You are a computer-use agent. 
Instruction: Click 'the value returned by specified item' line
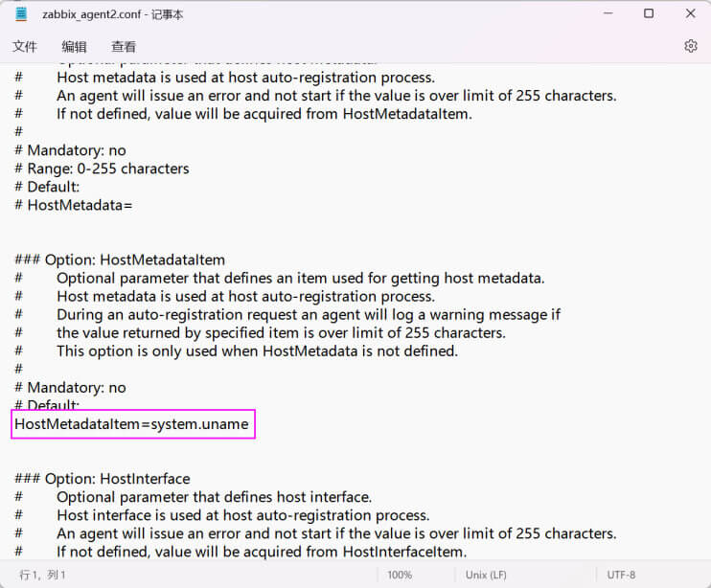tap(281, 333)
